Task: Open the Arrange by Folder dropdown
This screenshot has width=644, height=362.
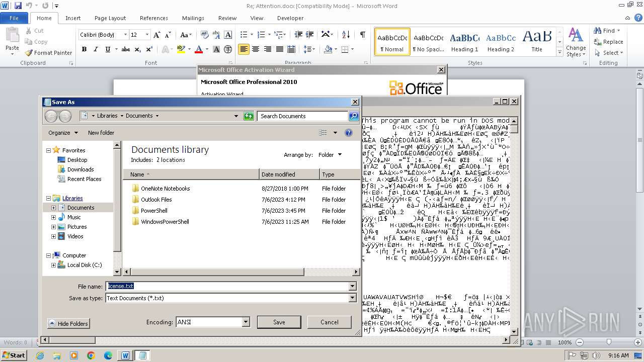Action: click(330, 155)
